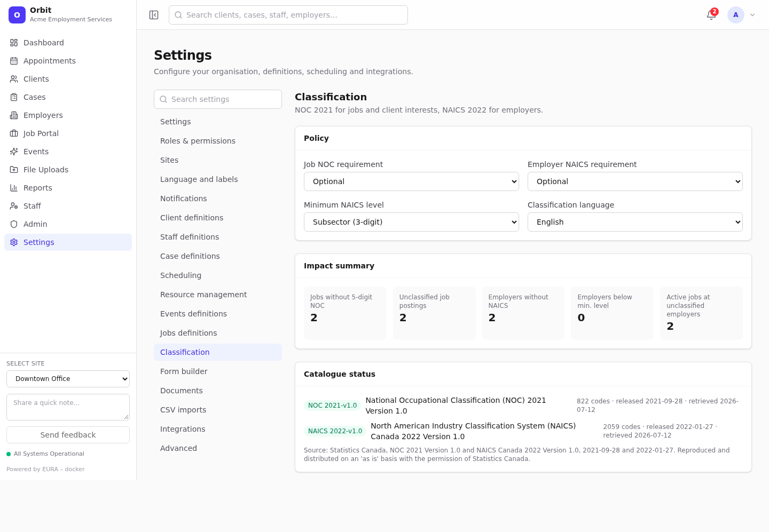Screen dimensions: 769x532
Task: Click the global search clients field
Action: 288,15
